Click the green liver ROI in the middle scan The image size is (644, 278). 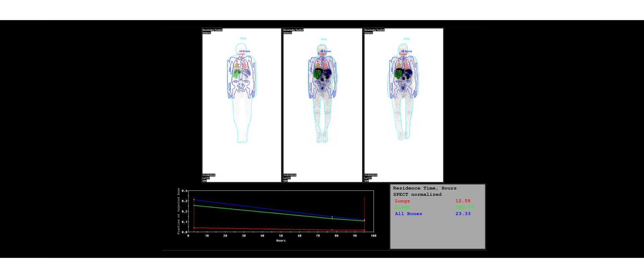pyautogui.click(x=317, y=74)
